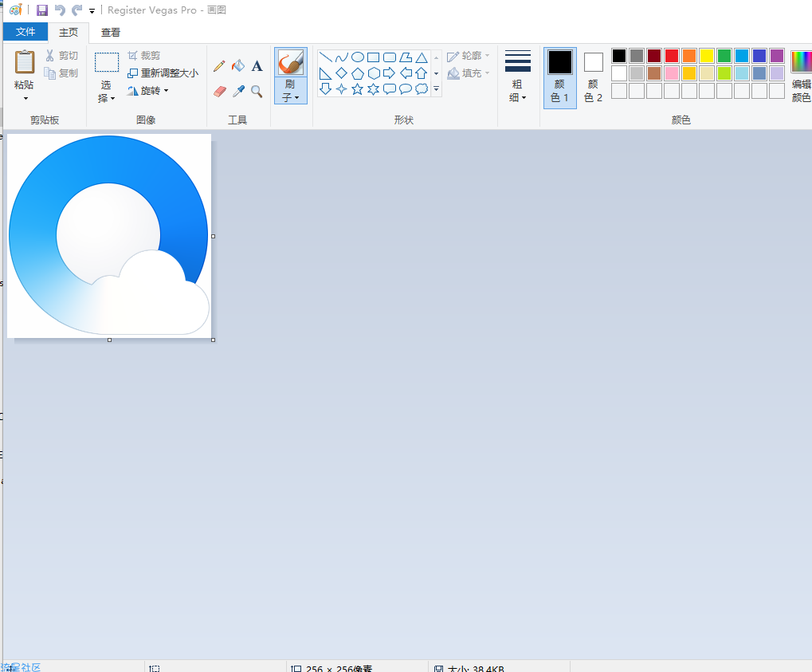
Task: Select the Text tool
Action: (x=257, y=66)
